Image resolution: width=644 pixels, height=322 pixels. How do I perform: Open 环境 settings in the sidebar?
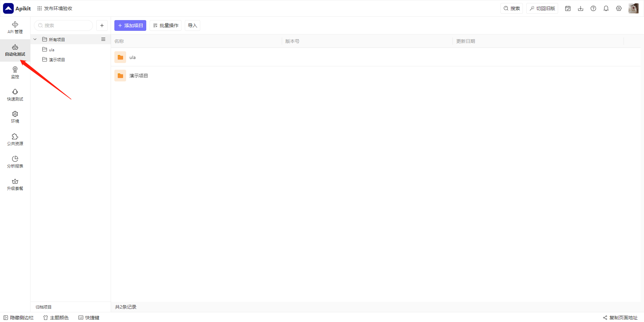15,117
